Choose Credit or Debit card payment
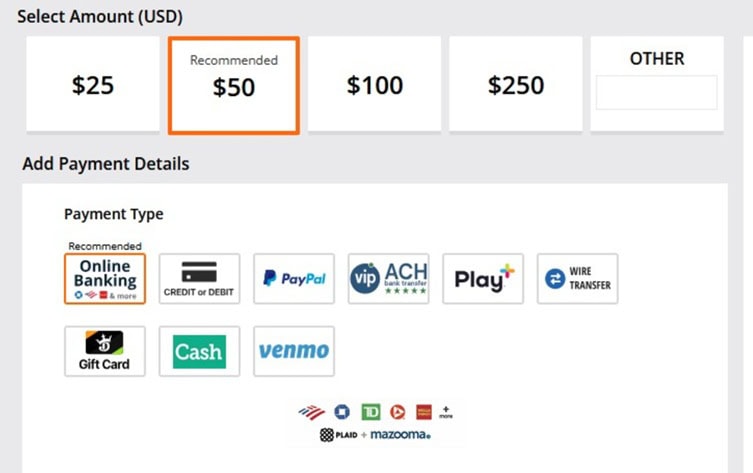This screenshot has height=473, width=753. pos(199,278)
